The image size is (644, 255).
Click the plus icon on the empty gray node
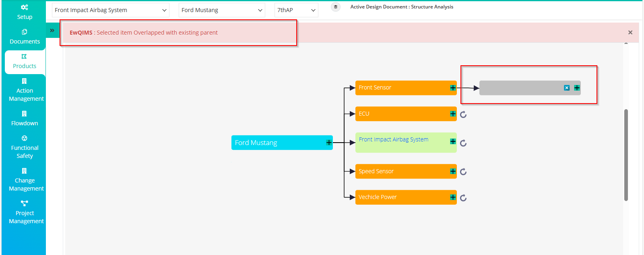coord(577,88)
